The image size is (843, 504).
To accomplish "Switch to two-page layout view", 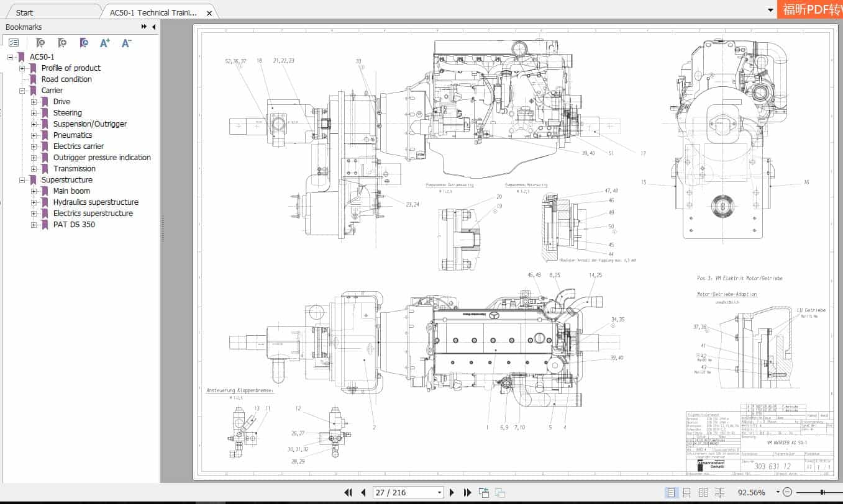I will pyautogui.click(x=703, y=492).
